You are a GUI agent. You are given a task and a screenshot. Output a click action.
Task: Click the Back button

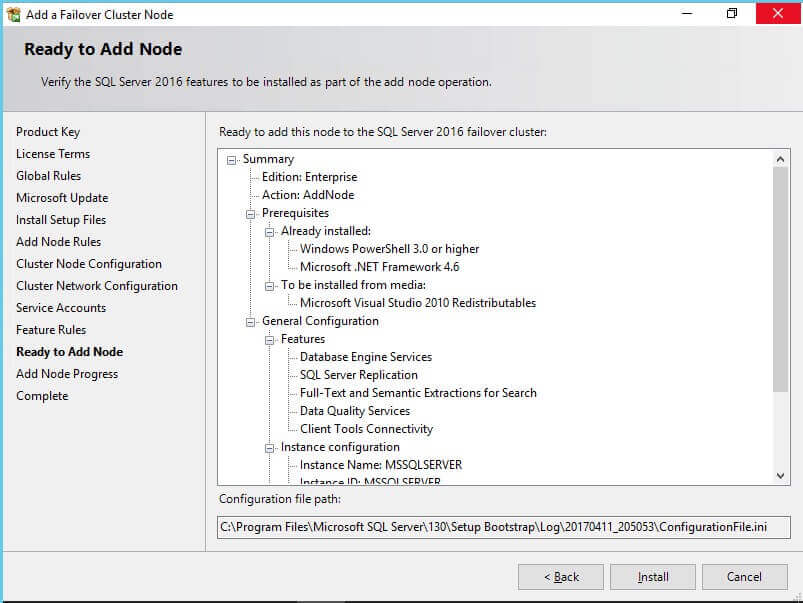[x=561, y=577]
